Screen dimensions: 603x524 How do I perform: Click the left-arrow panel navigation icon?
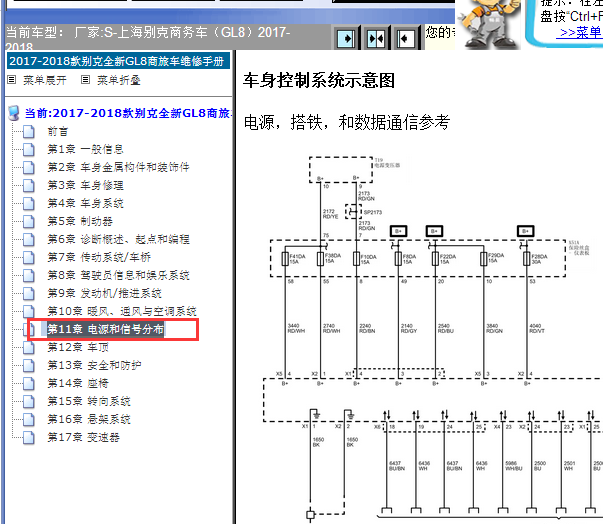point(405,38)
